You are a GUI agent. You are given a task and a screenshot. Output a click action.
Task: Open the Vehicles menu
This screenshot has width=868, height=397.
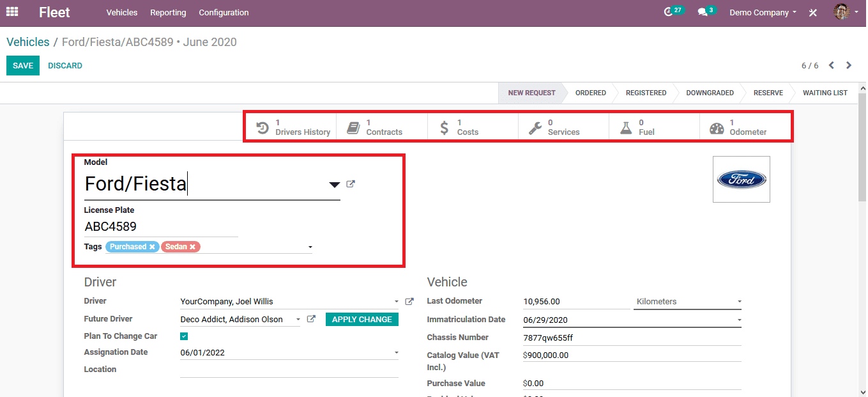pyautogui.click(x=122, y=12)
